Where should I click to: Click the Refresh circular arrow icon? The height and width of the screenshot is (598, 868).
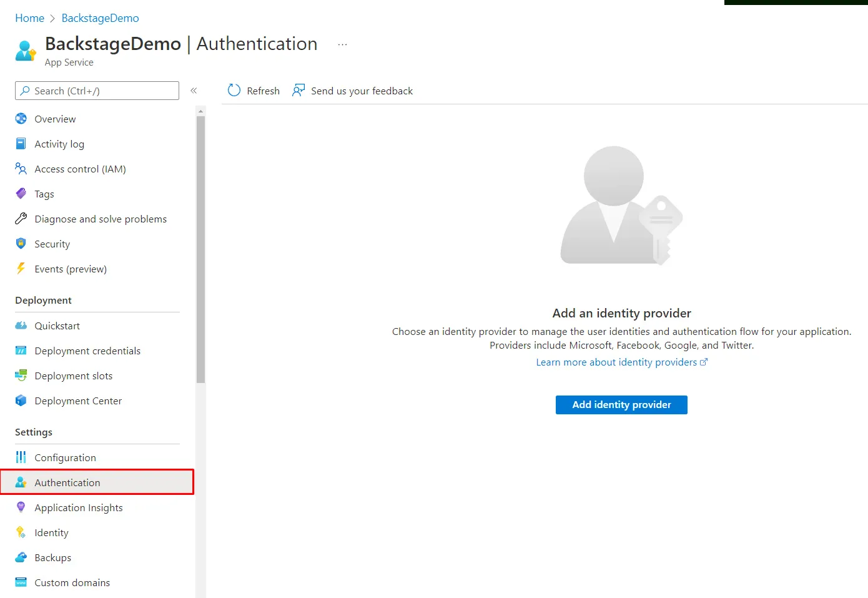(x=234, y=91)
